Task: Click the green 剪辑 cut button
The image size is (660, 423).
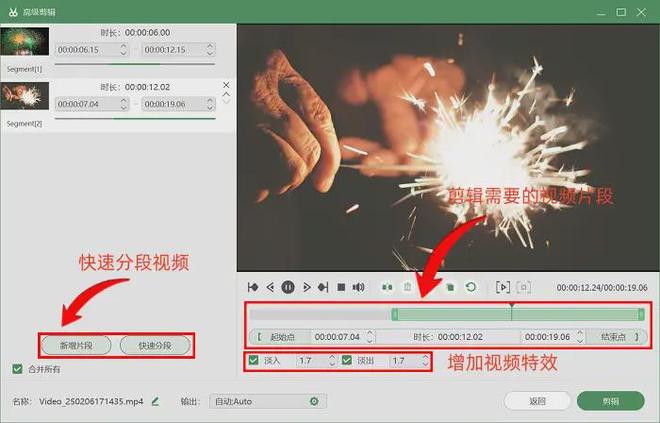Action: tap(610, 401)
